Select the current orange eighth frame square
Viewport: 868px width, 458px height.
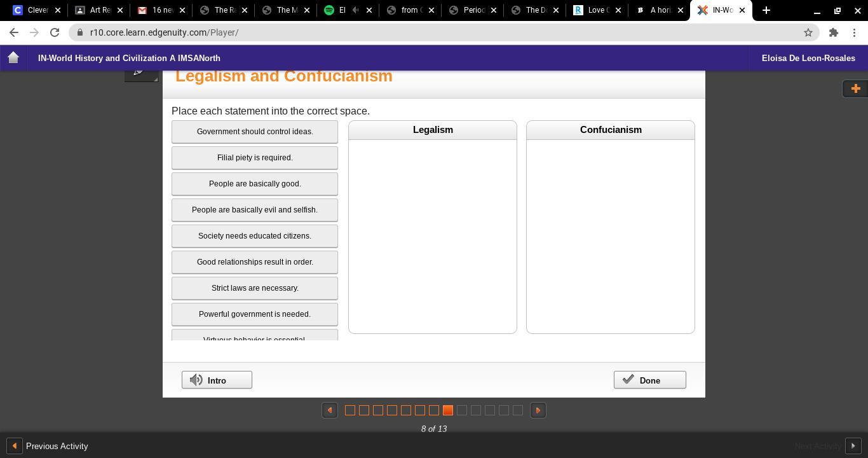pos(448,410)
